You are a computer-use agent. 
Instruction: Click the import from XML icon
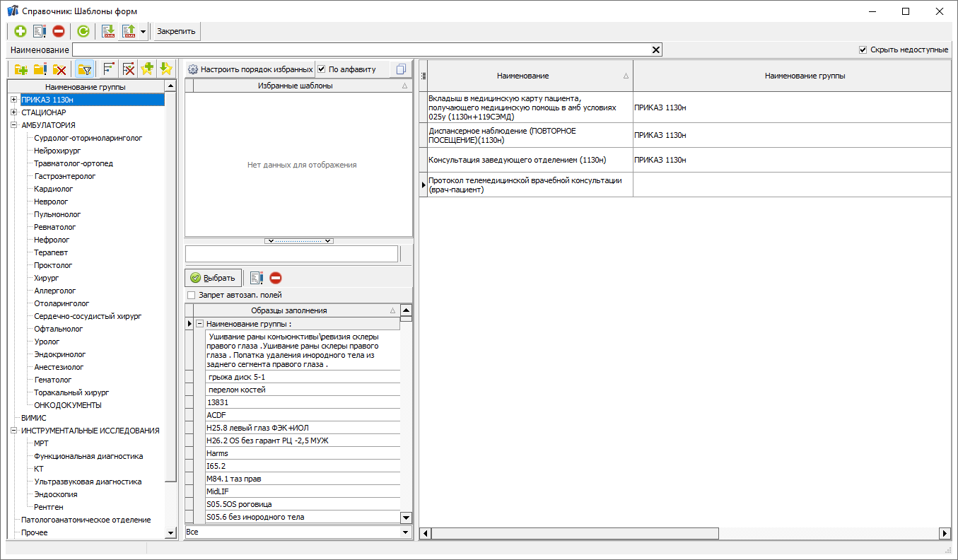(x=108, y=31)
